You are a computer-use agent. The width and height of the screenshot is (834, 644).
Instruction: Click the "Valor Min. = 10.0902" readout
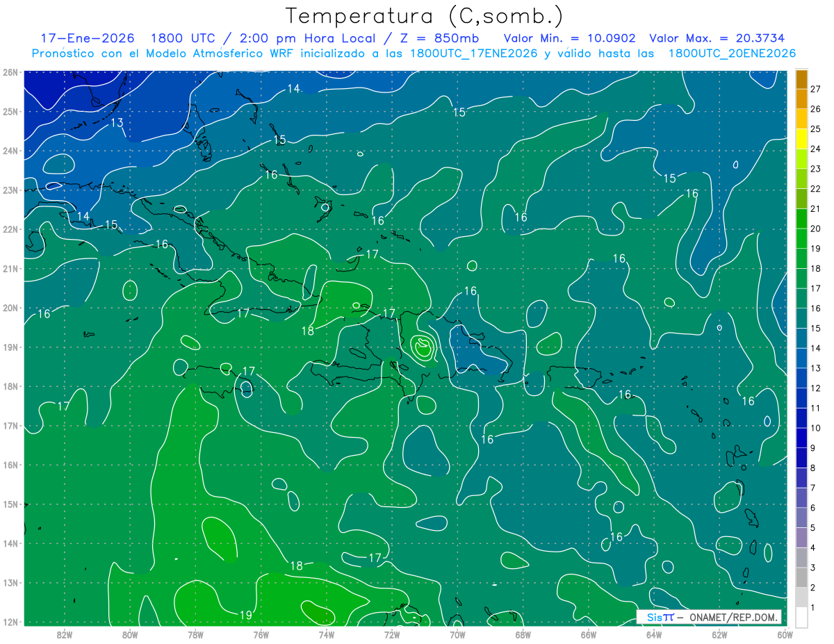[569, 38]
